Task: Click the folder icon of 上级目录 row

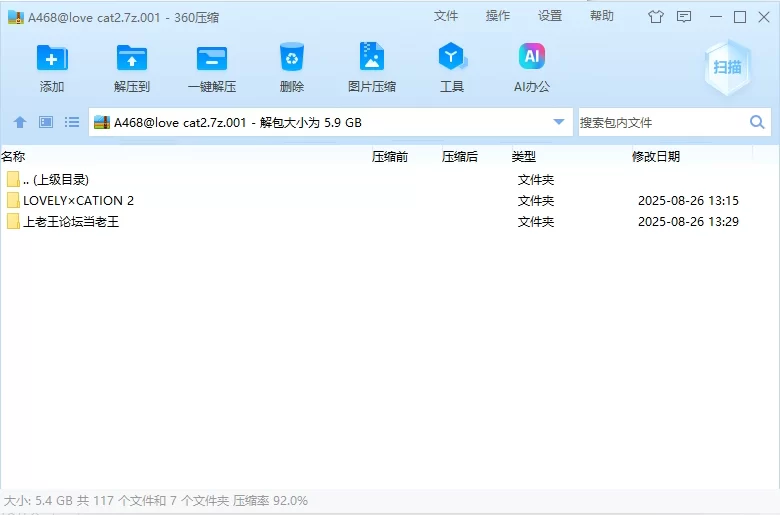Action: [13, 179]
